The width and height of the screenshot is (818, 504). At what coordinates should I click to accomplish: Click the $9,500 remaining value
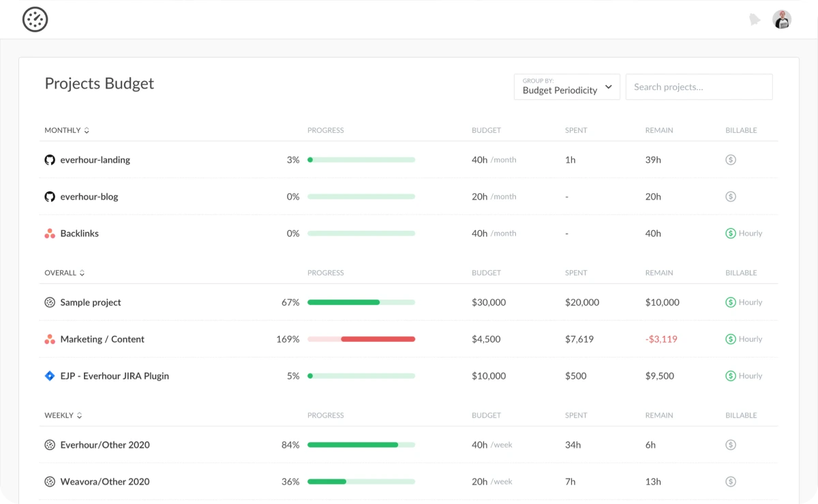coord(660,376)
